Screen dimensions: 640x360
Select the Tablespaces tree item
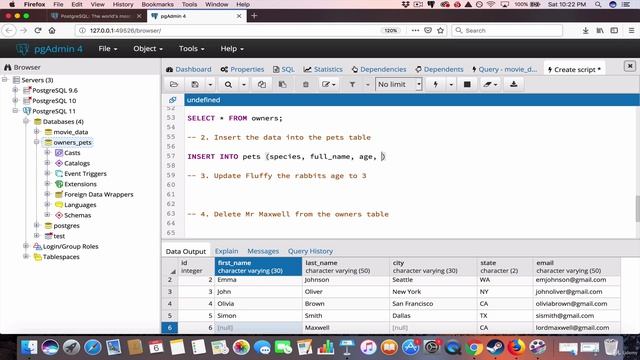point(61,257)
